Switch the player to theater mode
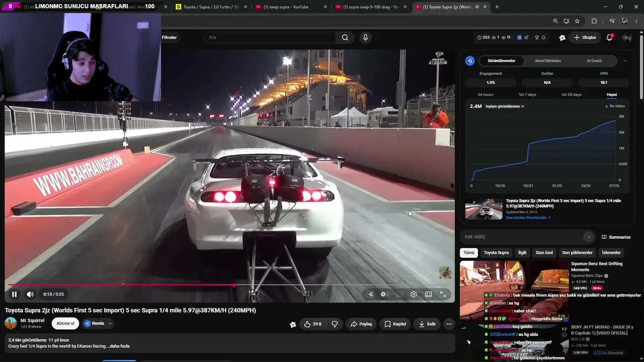 coord(428,294)
